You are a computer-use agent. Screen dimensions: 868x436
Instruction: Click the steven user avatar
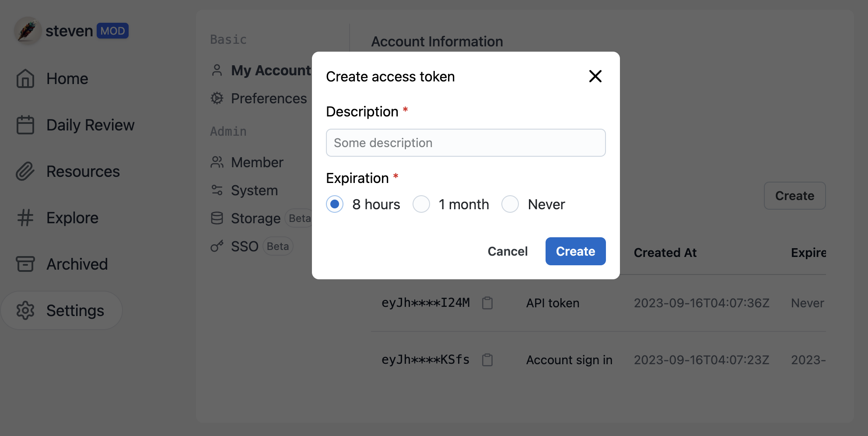coord(27,31)
